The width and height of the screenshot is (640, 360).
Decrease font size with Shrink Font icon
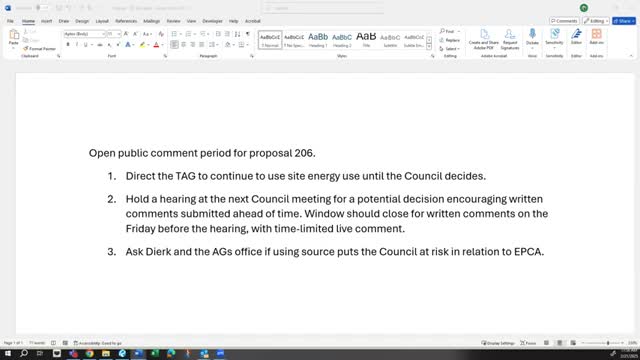[x=135, y=34]
